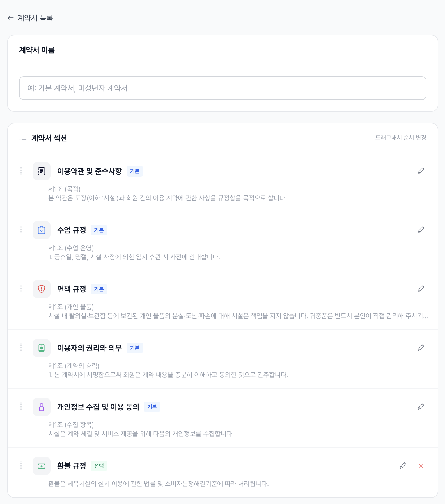The width and height of the screenshot is (445, 504).
Task: Edit 면책 규정 using the pencil icon
Action: (421, 289)
